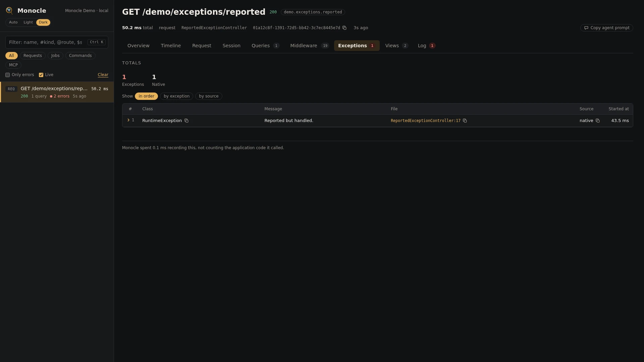Click the RuntimeException class text

pyautogui.click(x=162, y=121)
